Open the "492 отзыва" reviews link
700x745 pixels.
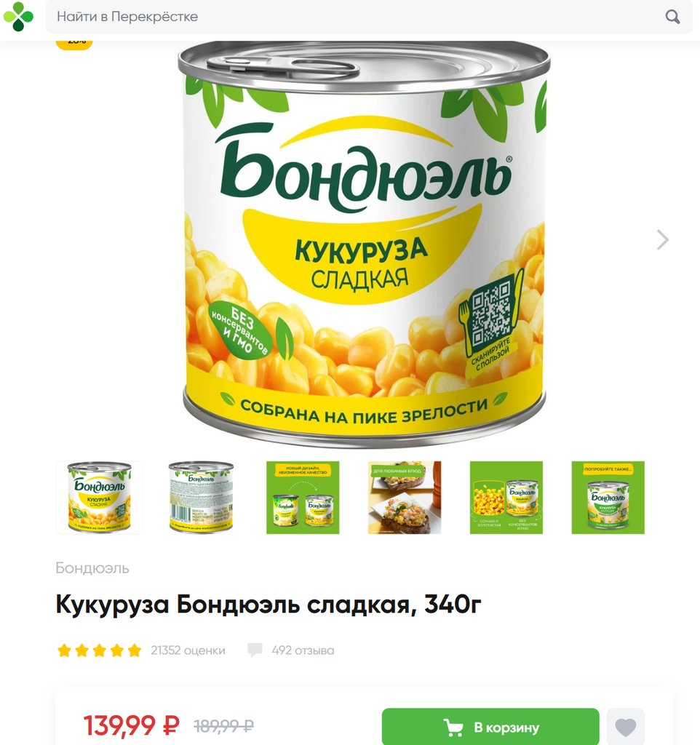[303, 650]
